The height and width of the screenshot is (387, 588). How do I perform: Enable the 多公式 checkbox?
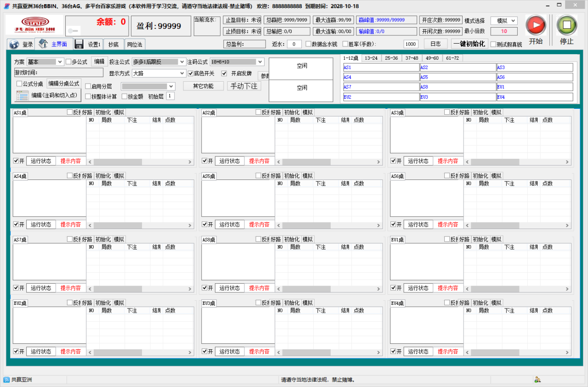tap(69, 62)
